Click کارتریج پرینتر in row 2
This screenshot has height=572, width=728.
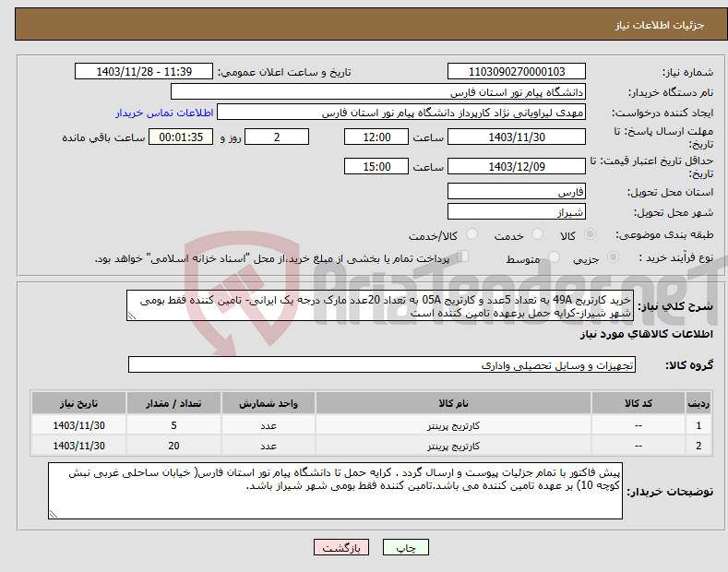pyautogui.click(x=453, y=446)
